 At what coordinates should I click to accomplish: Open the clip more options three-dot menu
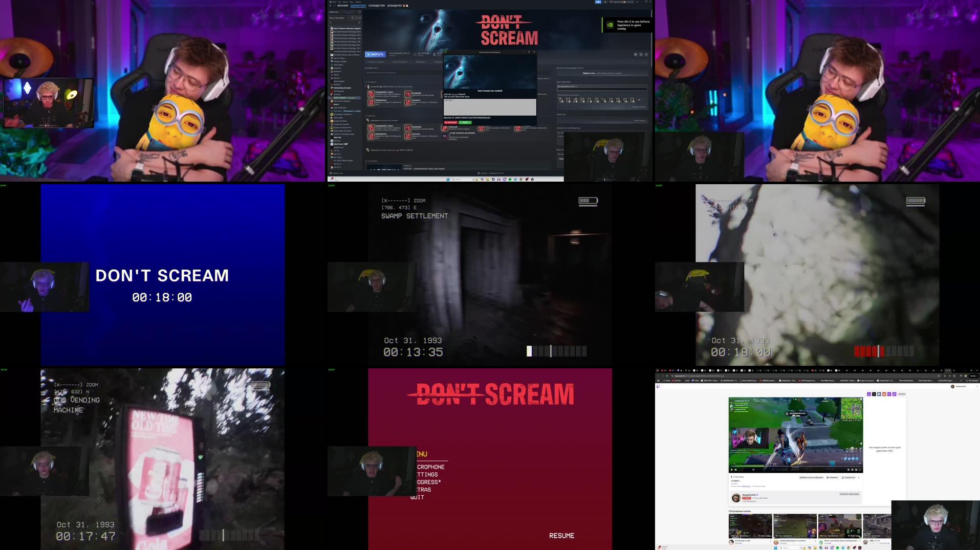point(859,477)
